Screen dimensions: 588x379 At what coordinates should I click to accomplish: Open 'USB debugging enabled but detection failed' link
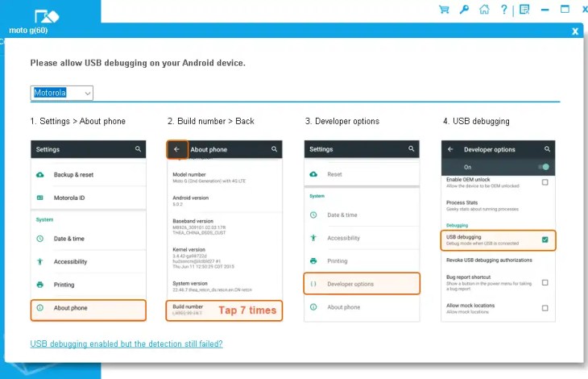pyautogui.click(x=126, y=344)
